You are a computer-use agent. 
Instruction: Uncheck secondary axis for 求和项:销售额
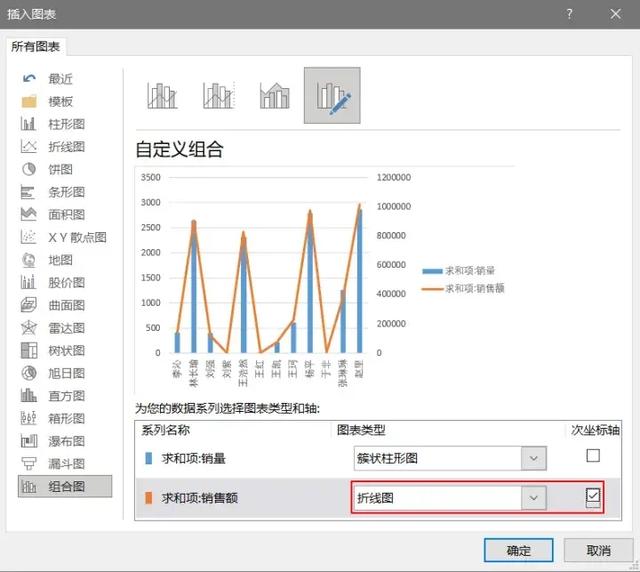(x=593, y=495)
